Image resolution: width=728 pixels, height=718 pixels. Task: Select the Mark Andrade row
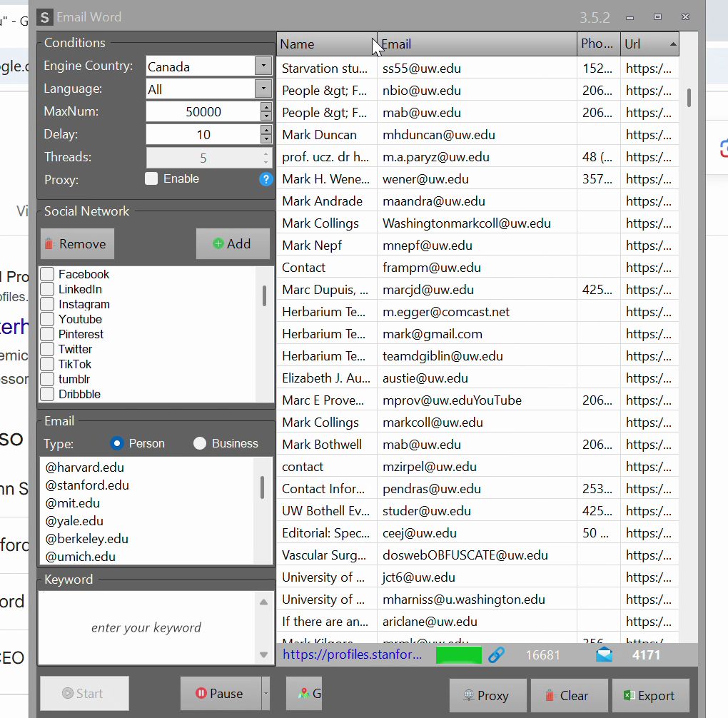pyautogui.click(x=477, y=201)
